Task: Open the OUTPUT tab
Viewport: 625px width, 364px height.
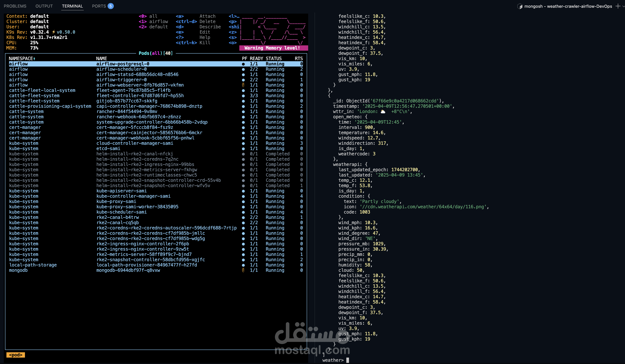Action: coord(44,6)
